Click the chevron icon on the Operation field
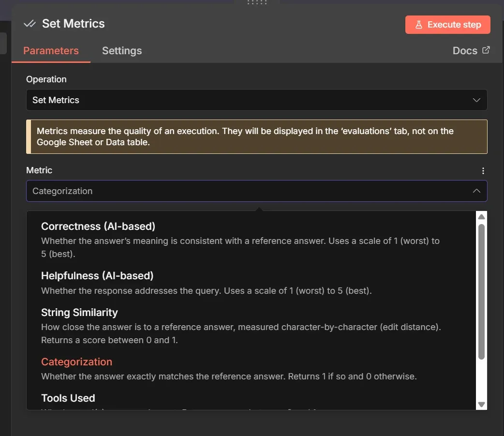This screenshot has height=436, width=504. coord(476,100)
